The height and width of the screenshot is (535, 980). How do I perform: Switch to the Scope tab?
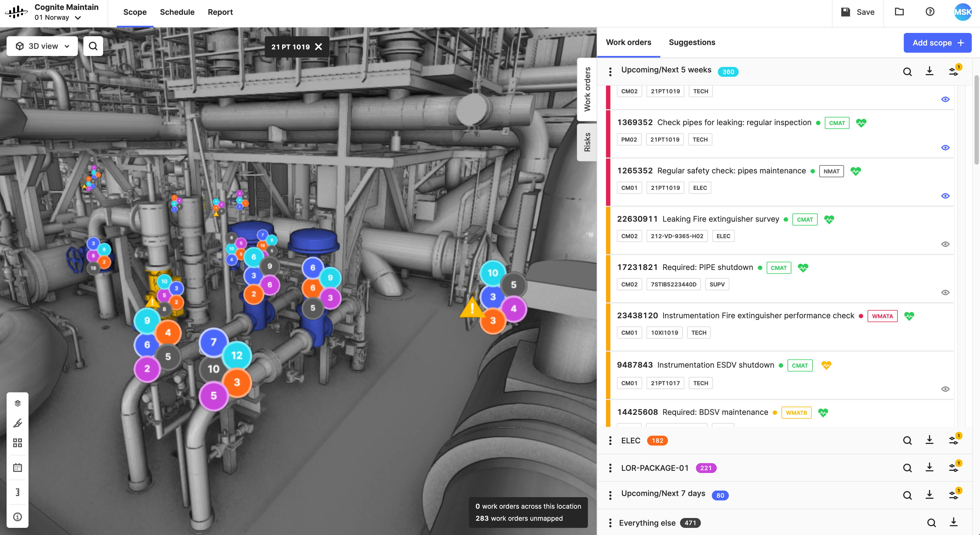(x=135, y=12)
